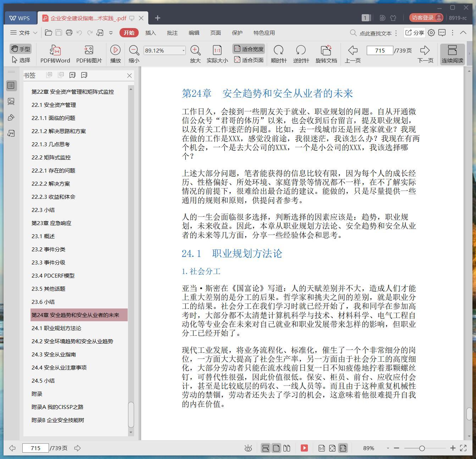Select single page view in status bar
This screenshot has width=476, height=459.
(x=276, y=448)
